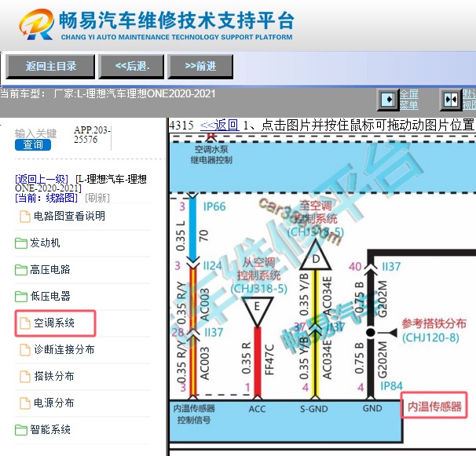The image size is (476, 456).
Task: Click the 电路图查看说明 file icon
Action: click(24, 217)
